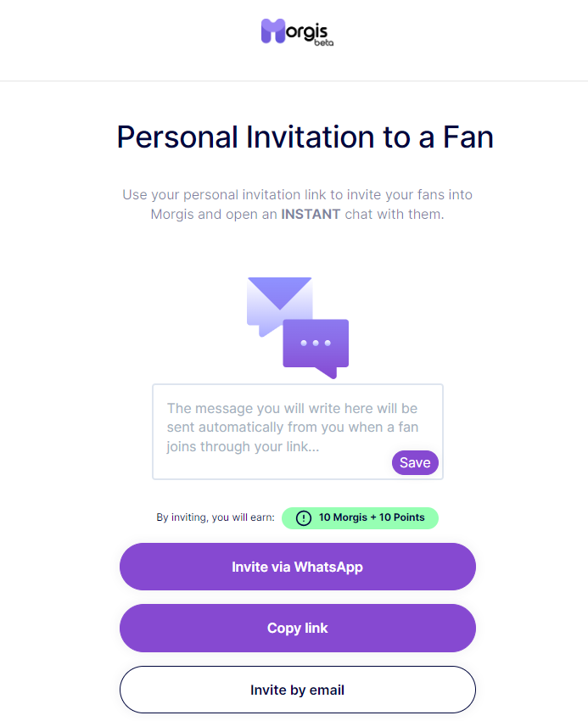Click the purple M icon in the Morgis logo

pos(273,31)
